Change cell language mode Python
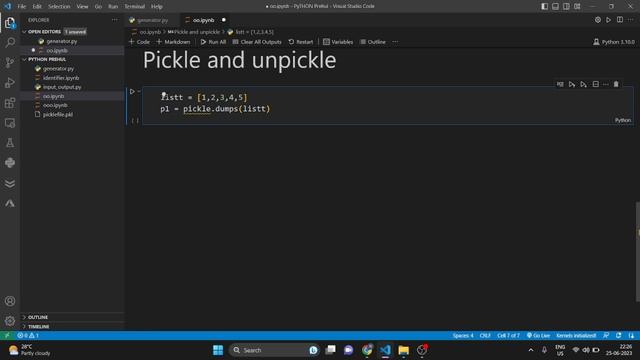This screenshot has height=360, width=640. coord(622,120)
